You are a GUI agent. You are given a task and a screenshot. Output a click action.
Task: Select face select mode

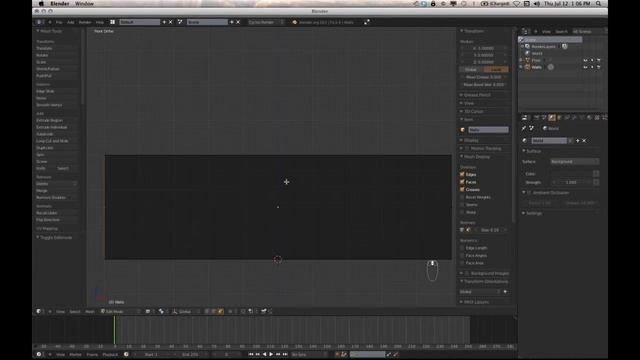click(221, 311)
